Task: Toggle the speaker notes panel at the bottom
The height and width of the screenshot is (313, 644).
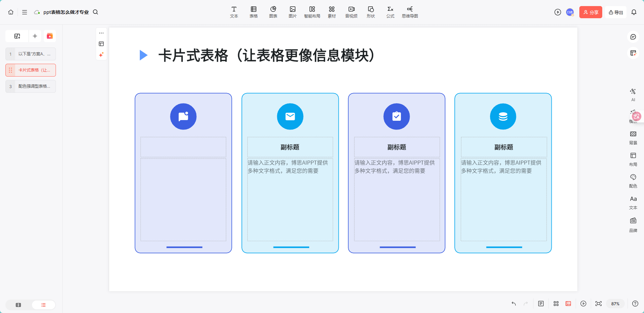Action: pyautogui.click(x=541, y=304)
